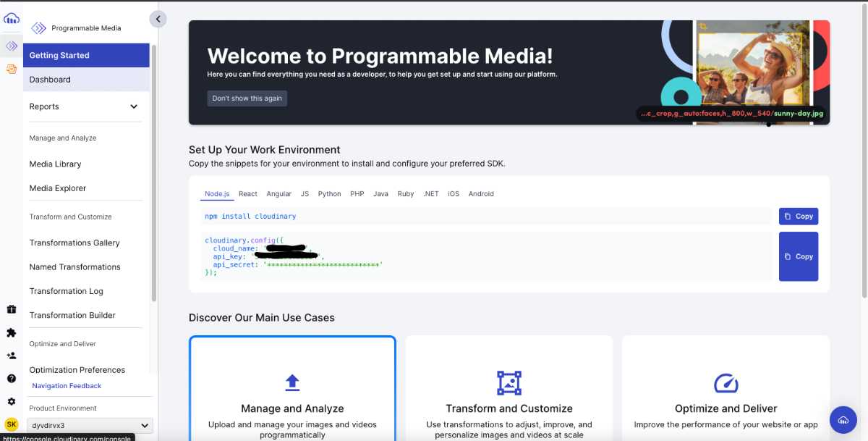The height and width of the screenshot is (441, 868).
Task: Open Transformation Builder
Action: tap(72, 316)
